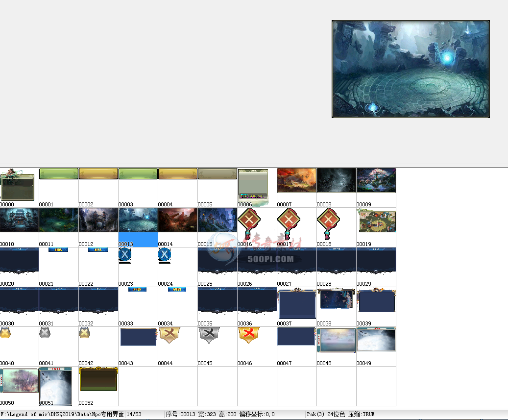Select small blue title banner 00021

[x=58, y=250]
